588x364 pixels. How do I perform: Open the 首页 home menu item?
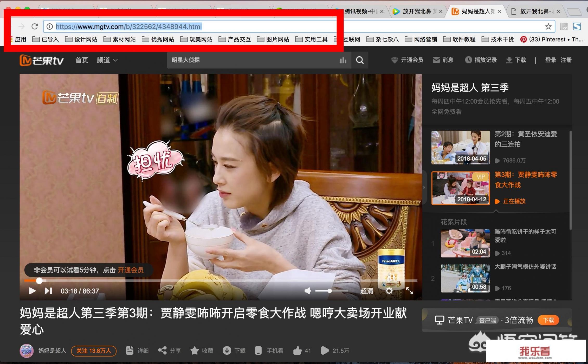[82, 60]
